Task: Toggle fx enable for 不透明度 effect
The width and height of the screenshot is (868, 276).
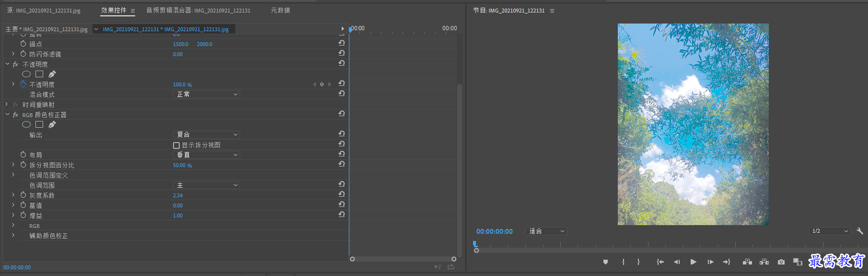Action: 15,64
